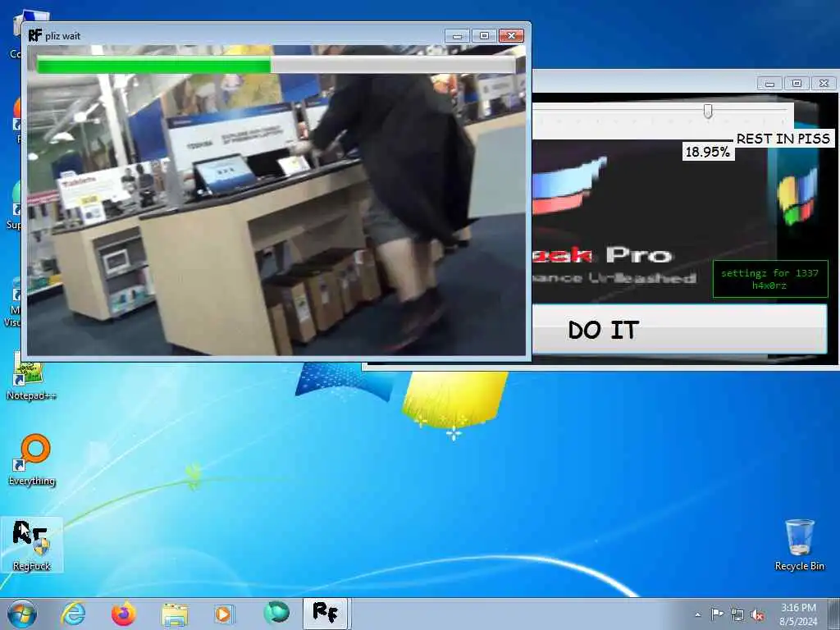Close the pliz wait window
Image resolution: width=840 pixels, height=630 pixels.
pos(511,36)
